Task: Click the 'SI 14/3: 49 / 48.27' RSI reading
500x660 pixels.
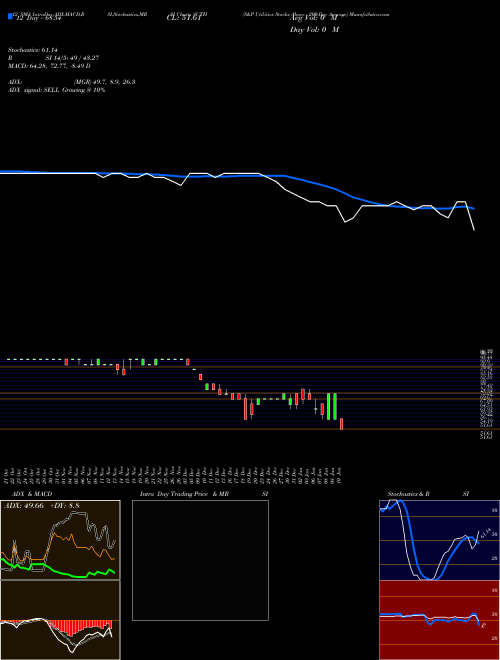Action: coord(72,58)
